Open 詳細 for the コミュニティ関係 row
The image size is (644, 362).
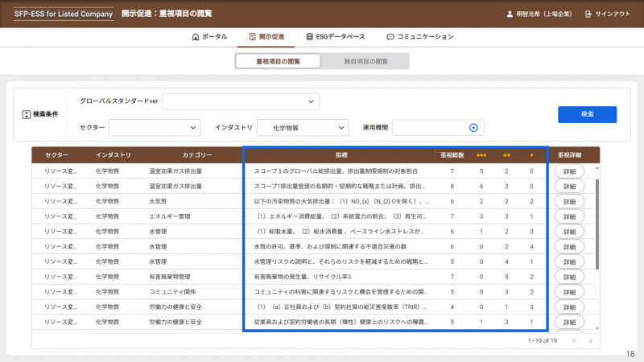coord(569,292)
